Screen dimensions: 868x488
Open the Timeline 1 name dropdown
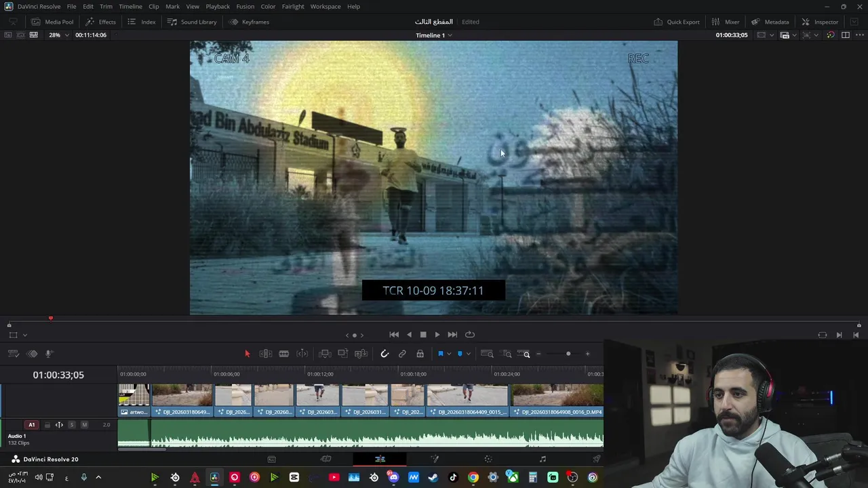[434, 35]
